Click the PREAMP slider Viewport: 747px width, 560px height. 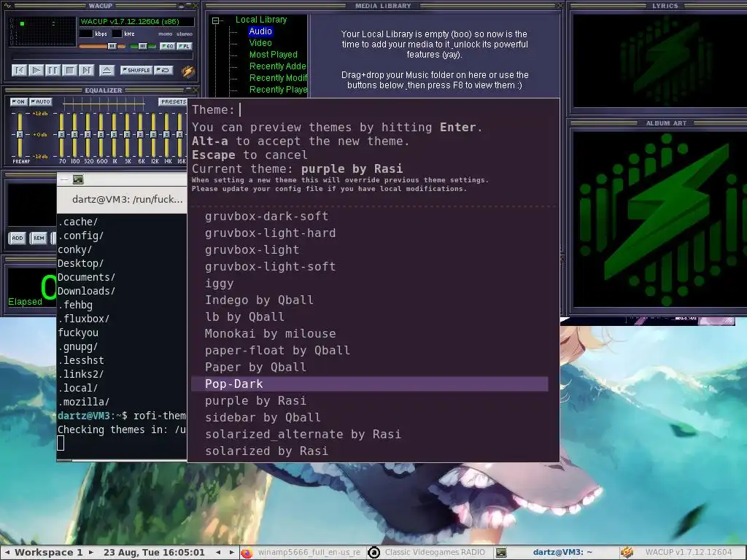coord(20,135)
